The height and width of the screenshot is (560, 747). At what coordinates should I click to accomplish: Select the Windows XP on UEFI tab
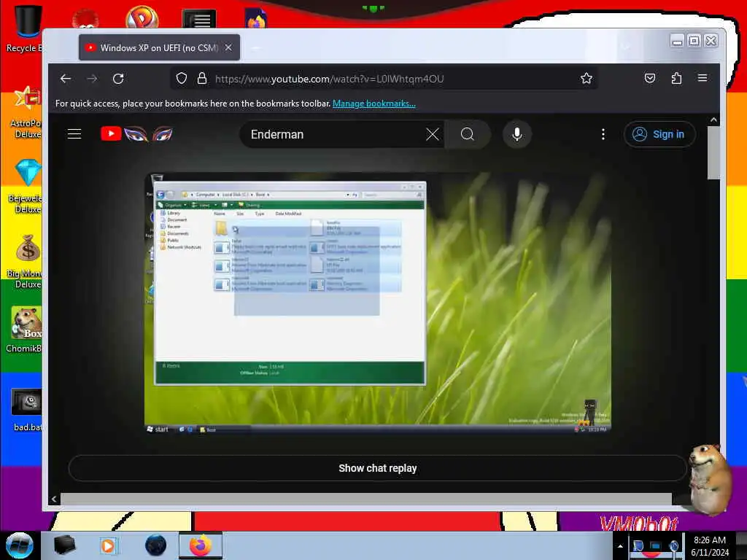[x=159, y=47]
